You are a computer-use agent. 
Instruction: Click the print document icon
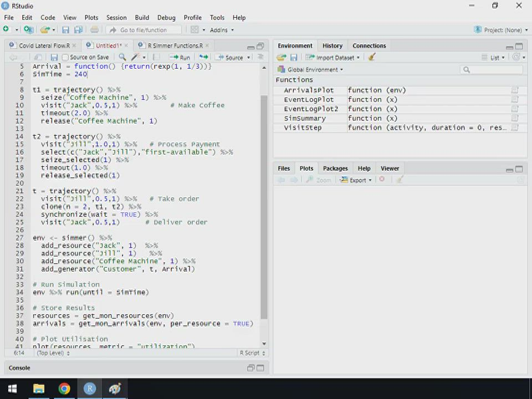94,30
